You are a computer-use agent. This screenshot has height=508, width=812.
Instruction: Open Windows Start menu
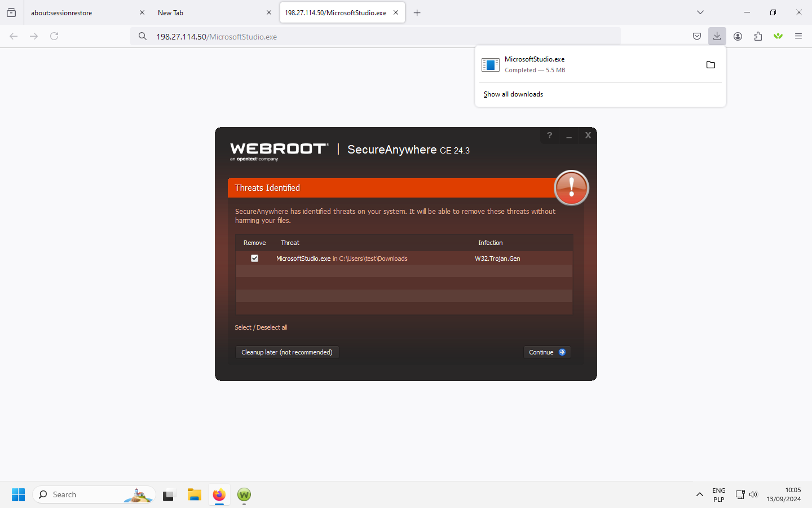(x=18, y=494)
